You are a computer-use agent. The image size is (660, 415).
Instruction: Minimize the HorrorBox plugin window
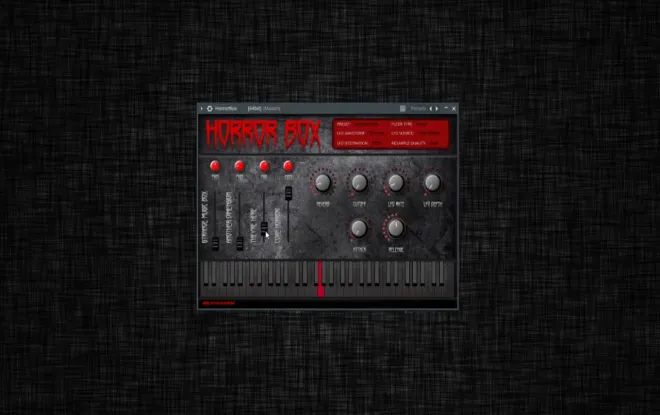click(446, 109)
